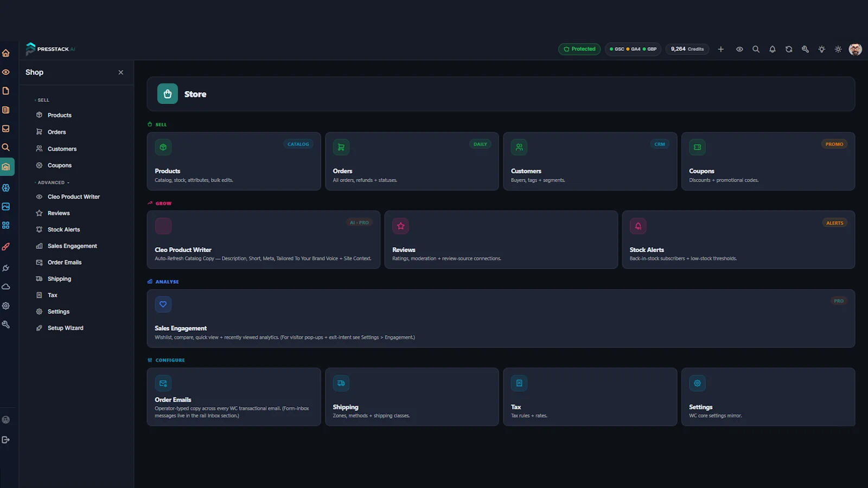
Task: Open the inbox tray icon in rail
Action: point(6,129)
